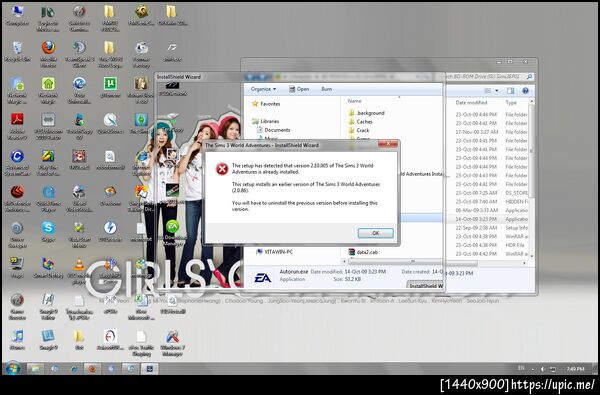
Task: Click the Open command in the Explorer toolbar
Action: [299, 89]
